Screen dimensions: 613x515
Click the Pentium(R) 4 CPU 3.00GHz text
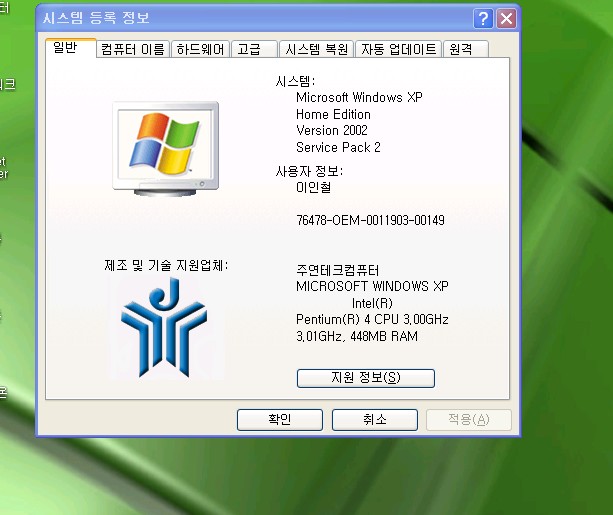click(372, 320)
